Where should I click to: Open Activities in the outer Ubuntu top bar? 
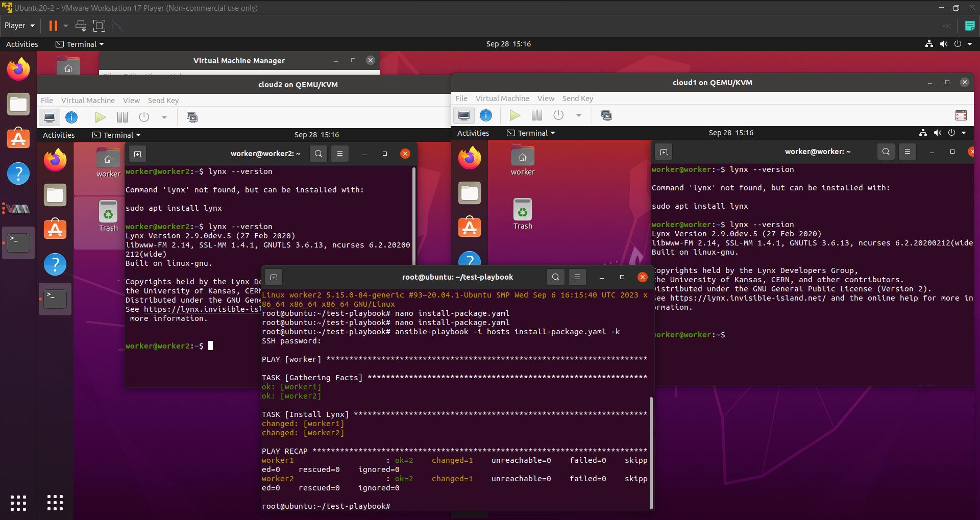tap(22, 44)
